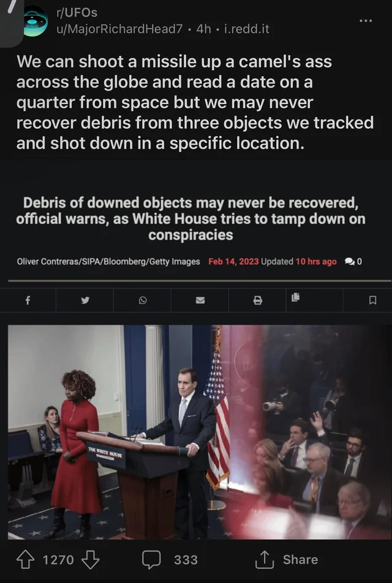Open the i.redd.it source link
This screenshot has width=392, height=583.
(247, 29)
